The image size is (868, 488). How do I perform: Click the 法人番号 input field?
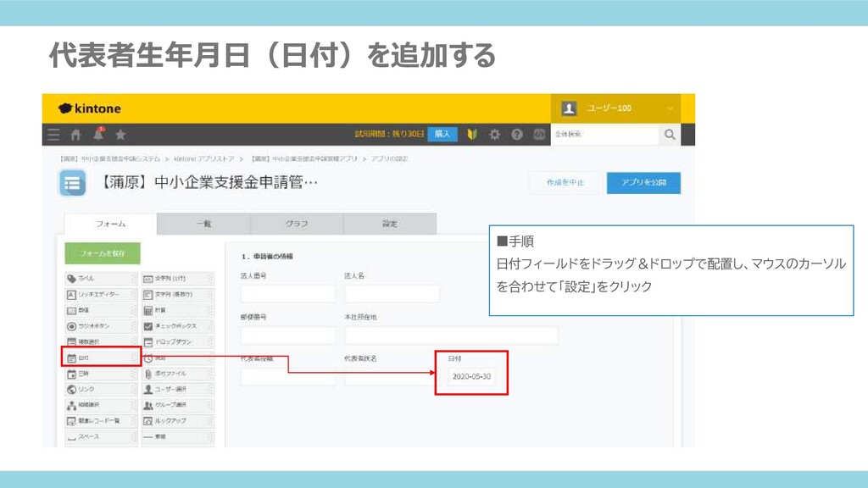(x=288, y=293)
